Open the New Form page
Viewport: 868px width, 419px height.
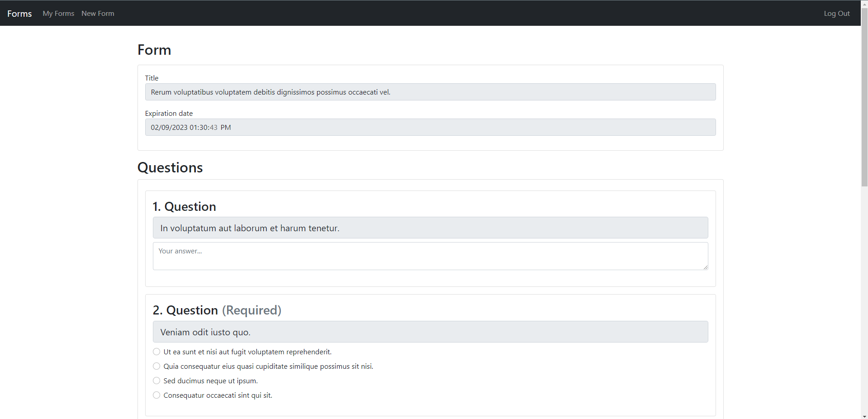[x=98, y=13]
